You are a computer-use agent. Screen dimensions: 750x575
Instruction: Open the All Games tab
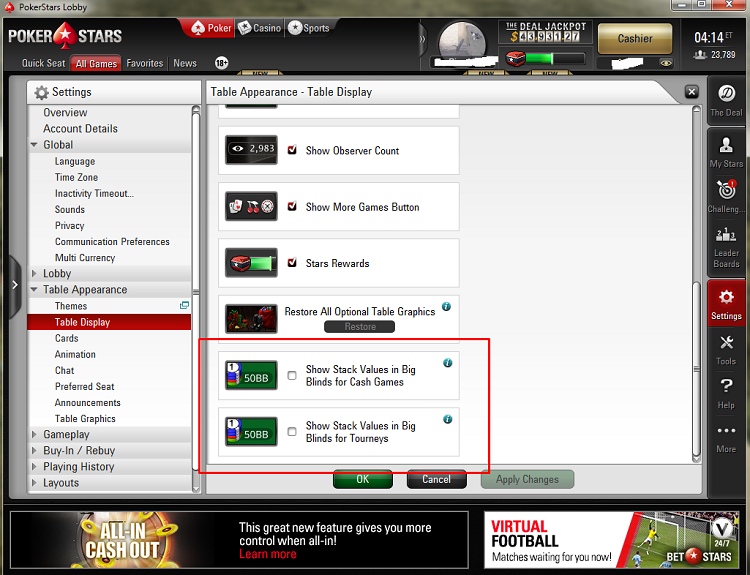[96, 63]
